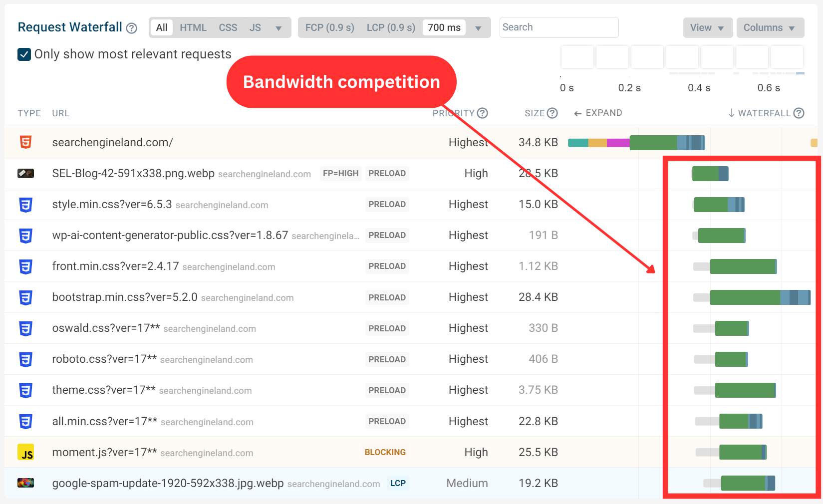Viewport: 823px width, 504px height.
Task: Select the 700 ms milestone
Action: point(444,27)
